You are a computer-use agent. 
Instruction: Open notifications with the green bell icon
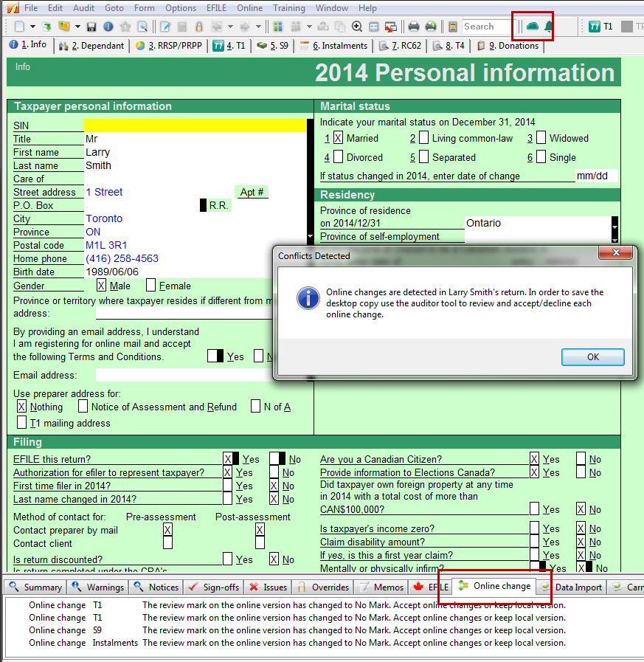click(x=549, y=27)
